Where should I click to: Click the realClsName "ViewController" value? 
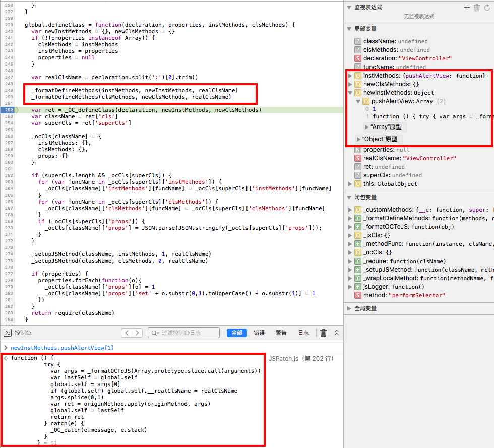pyautogui.click(x=429, y=158)
